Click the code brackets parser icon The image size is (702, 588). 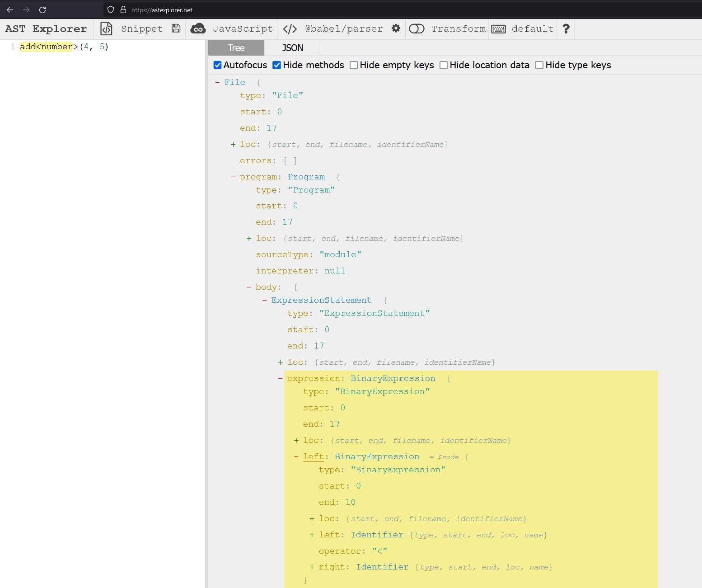tap(290, 29)
